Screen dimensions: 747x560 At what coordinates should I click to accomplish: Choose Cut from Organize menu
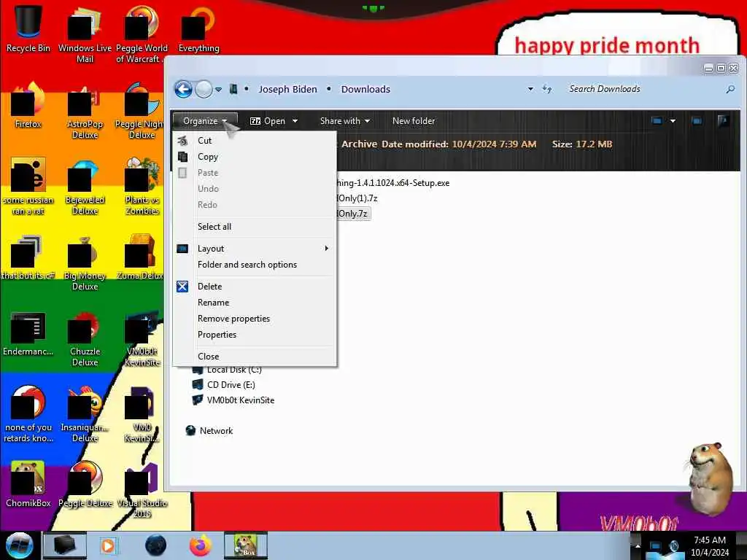pyautogui.click(x=255, y=141)
